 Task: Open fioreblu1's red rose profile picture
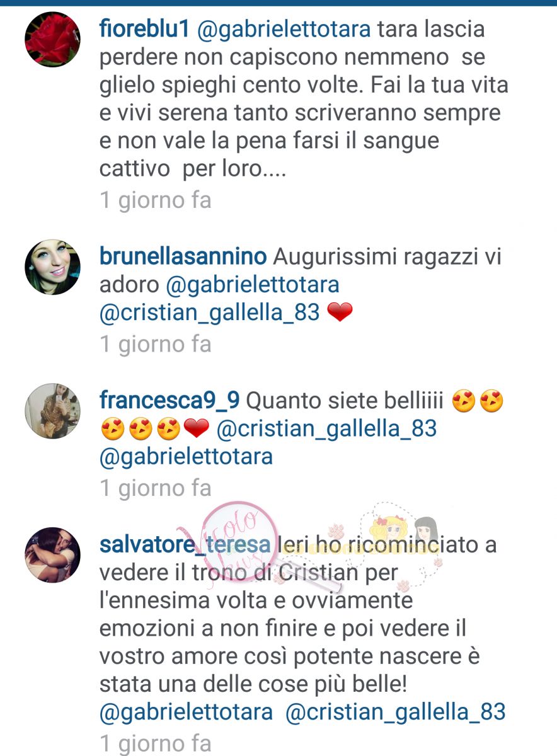coord(52,40)
